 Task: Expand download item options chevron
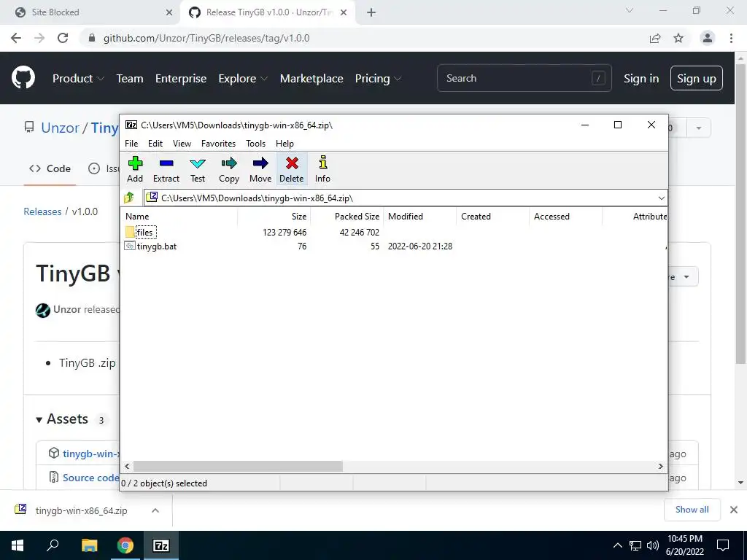tap(155, 510)
